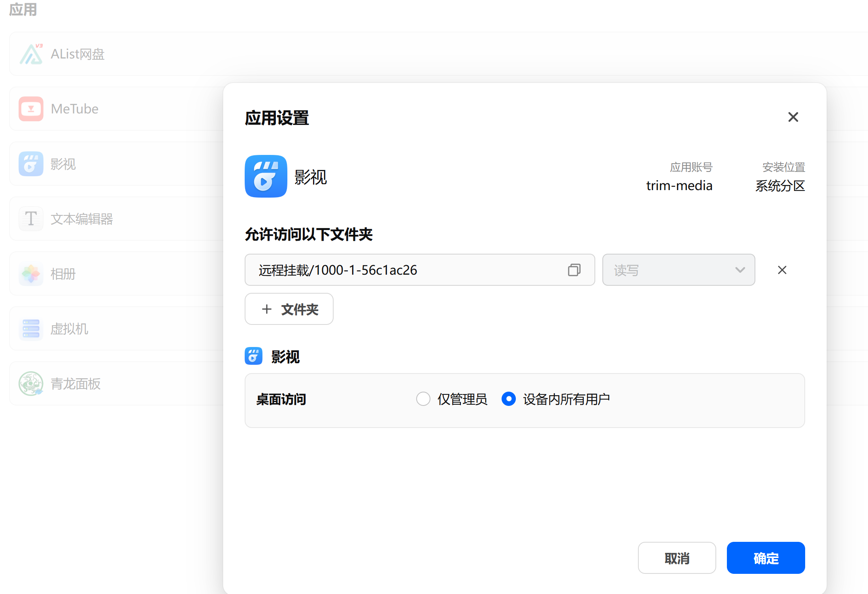The height and width of the screenshot is (594, 868).
Task: Click the large 影视 icon in dialog
Action: pos(266,176)
